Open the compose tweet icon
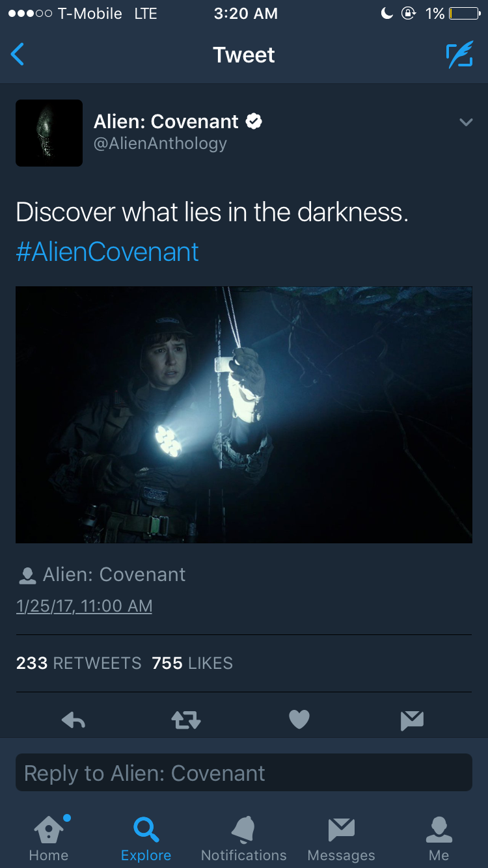Image resolution: width=488 pixels, height=868 pixels. [x=459, y=55]
